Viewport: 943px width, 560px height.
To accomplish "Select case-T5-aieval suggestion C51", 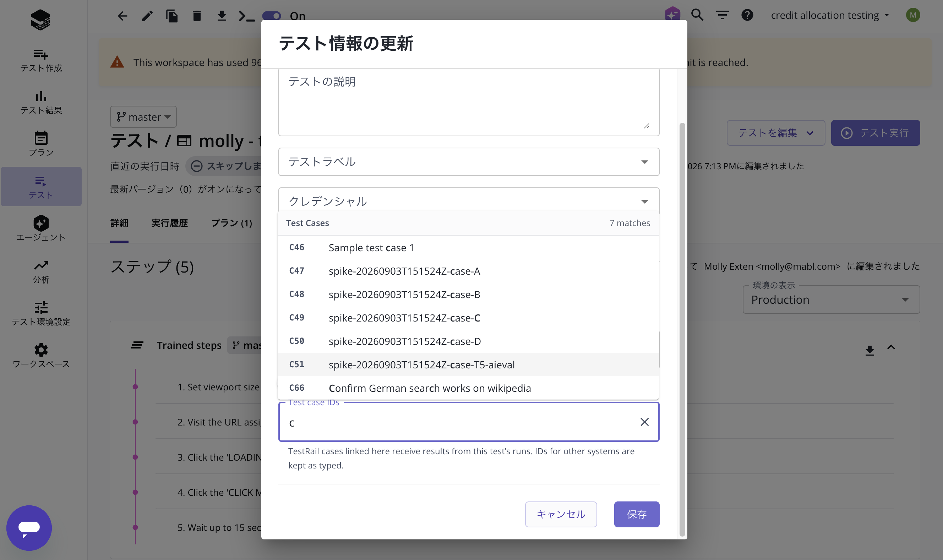I will click(468, 364).
